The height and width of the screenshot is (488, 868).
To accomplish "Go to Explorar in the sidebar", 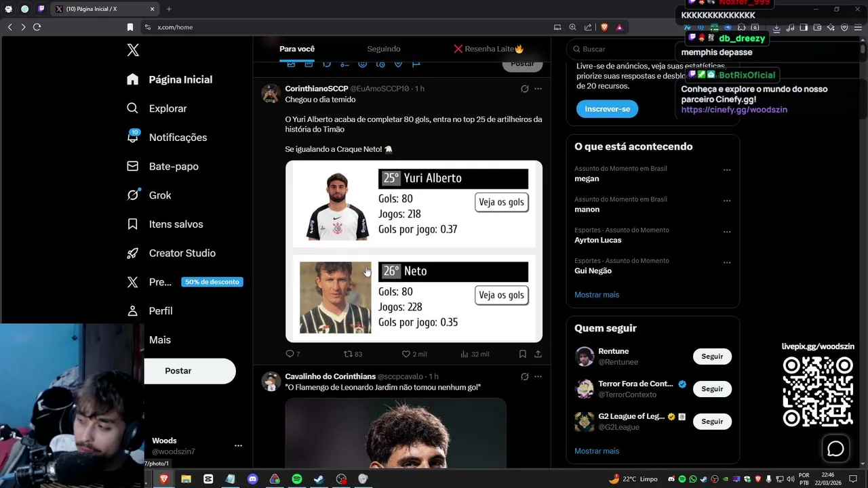I will coord(157,108).
